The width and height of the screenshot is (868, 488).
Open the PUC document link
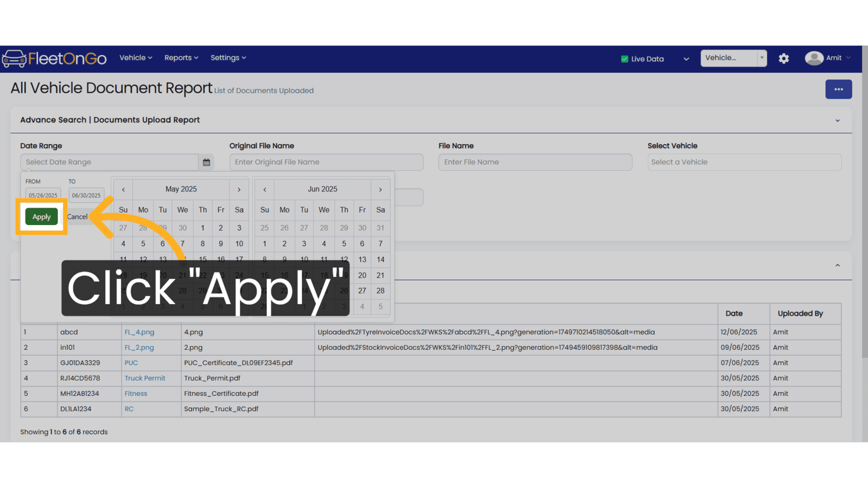131,363
